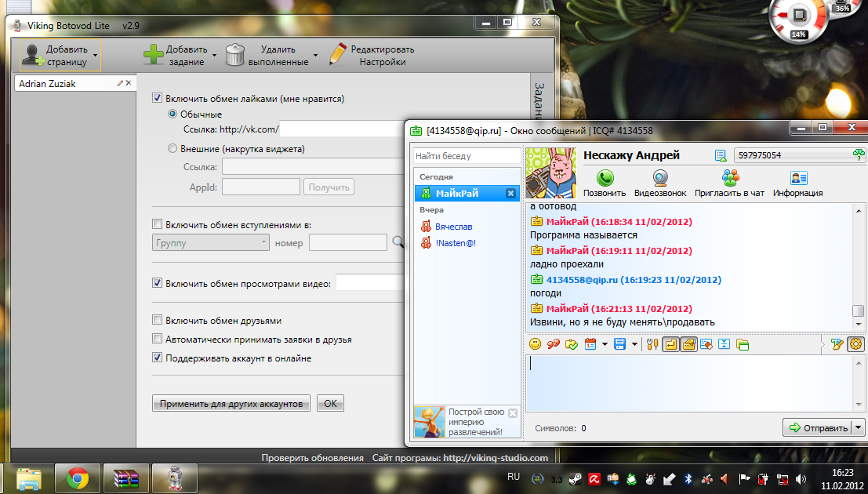Open QIP message tools wrench icon
Image resolution: width=868 pixels, height=494 pixels.
[652, 344]
